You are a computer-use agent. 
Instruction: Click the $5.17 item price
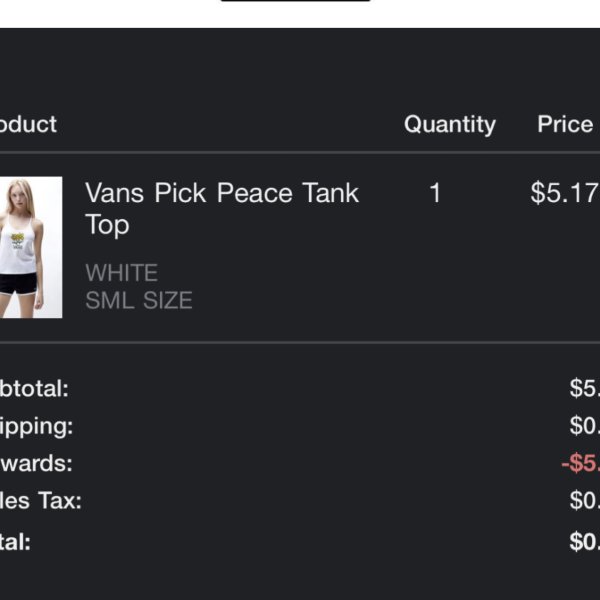pos(565,192)
